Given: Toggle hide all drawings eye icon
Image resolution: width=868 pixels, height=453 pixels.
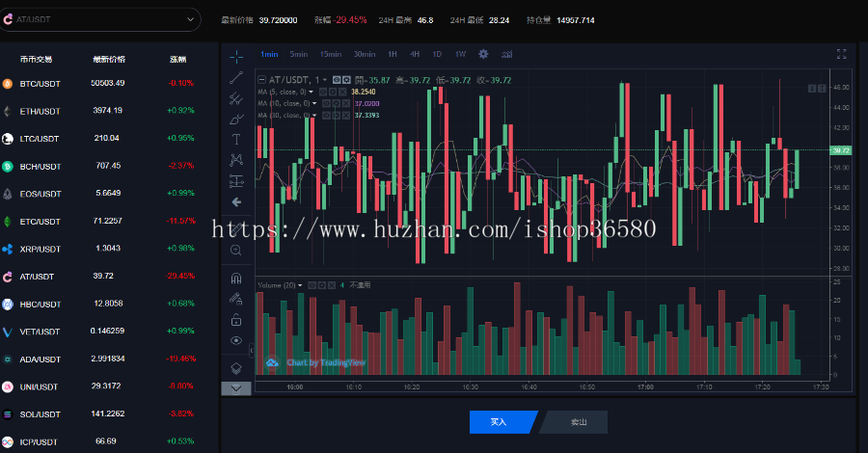Looking at the screenshot, I should [236, 341].
